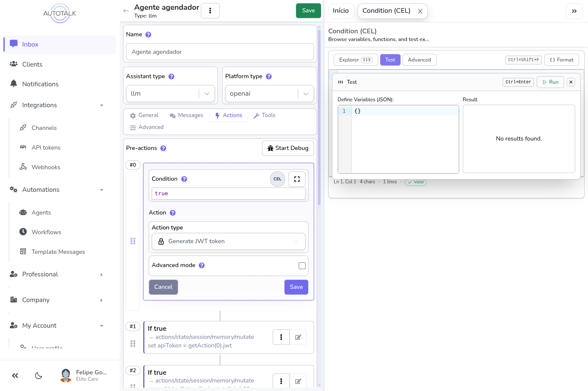Open the Channels integration section
The height and width of the screenshot is (391, 588).
pos(44,128)
